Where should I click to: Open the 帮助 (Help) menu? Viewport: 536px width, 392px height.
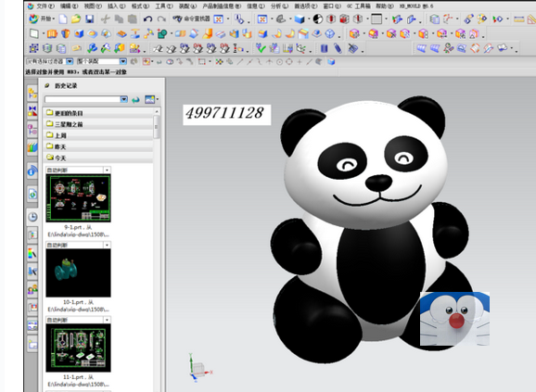pyautogui.click(x=385, y=6)
